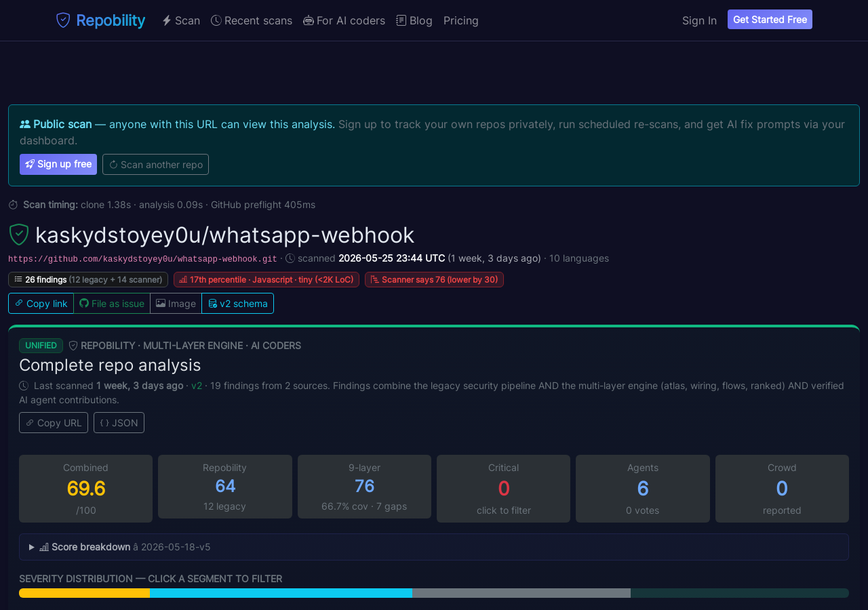This screenshot has width=868, height=610.
Task: Click Scan another repo
Action: 155,164
